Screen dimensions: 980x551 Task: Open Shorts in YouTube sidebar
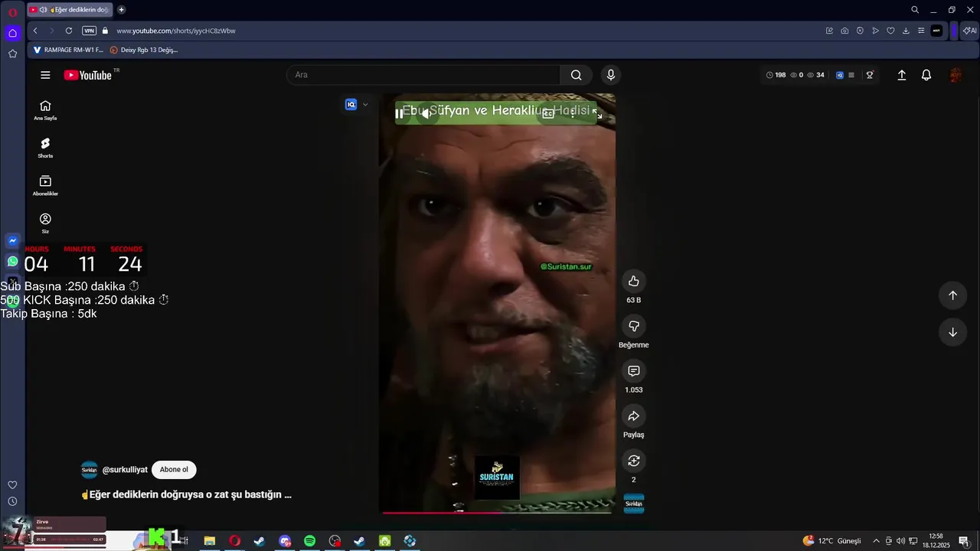pos(45,148)
